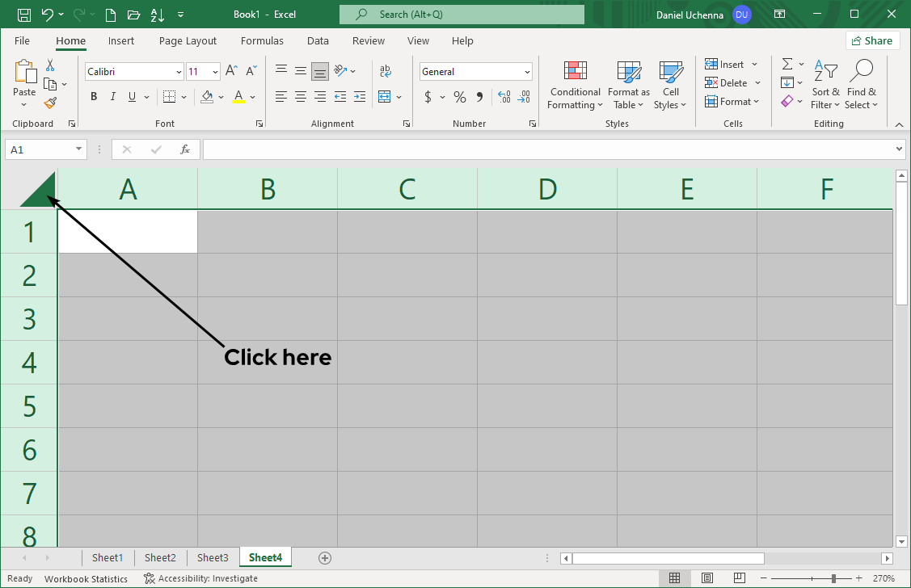Screen dimensions: 911x588
Task: Click the Increase Font Size icon
Action: [x=231, y=72]
